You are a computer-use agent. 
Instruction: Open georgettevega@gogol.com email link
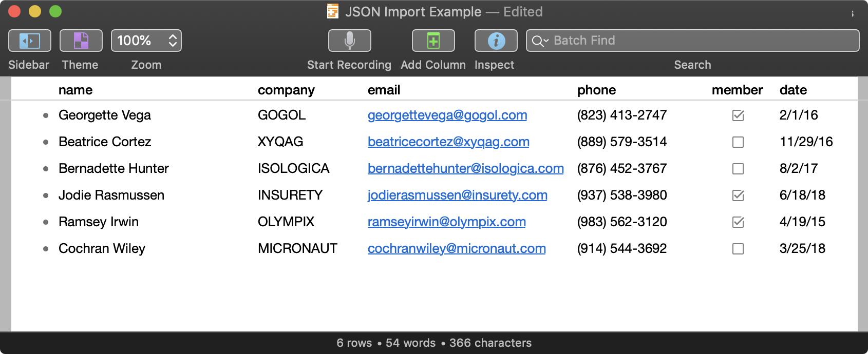[447, 115]
